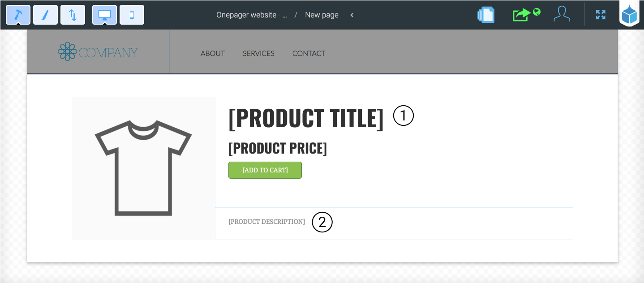The image size is (644, 283).
Task: Switch to mobile phone preview
Action: pyautogui.click(x=132, y=15)
